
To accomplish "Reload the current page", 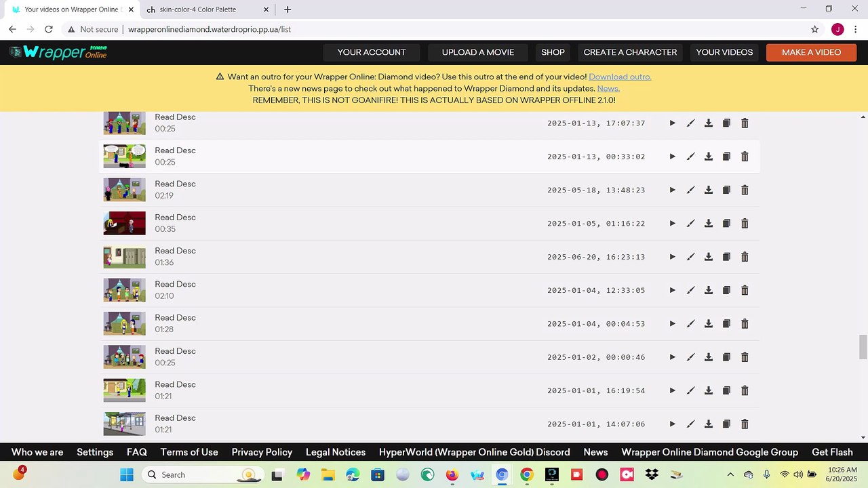I will click(49, 29).
